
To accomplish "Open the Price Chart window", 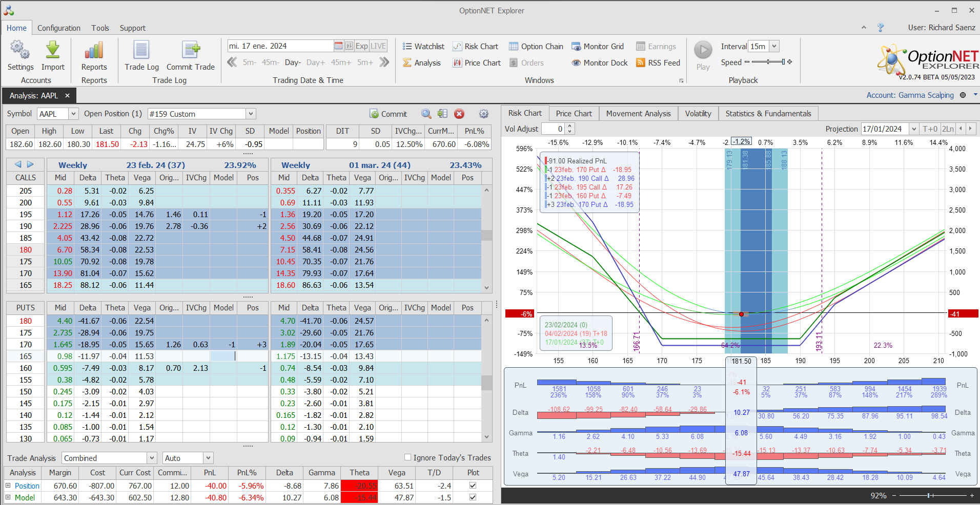I will coord(477,63).
